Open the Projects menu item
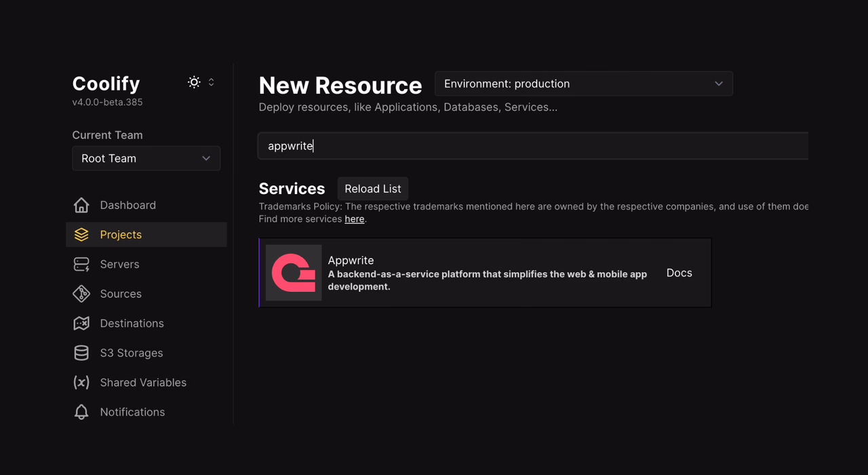 146,235
